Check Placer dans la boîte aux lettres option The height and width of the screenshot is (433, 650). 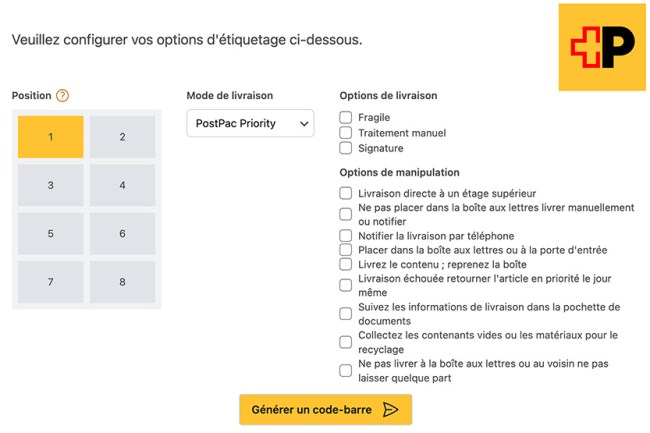pos(346,250)
